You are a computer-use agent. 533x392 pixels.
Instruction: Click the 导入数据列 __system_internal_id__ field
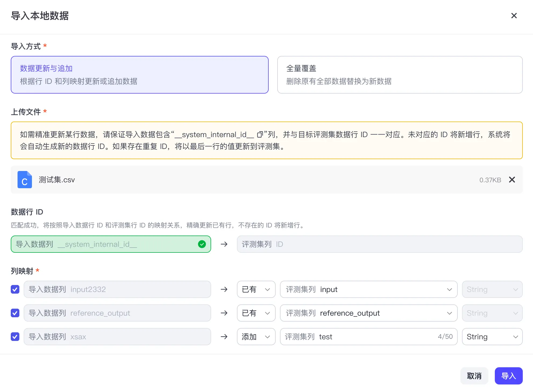coord(111,244)
